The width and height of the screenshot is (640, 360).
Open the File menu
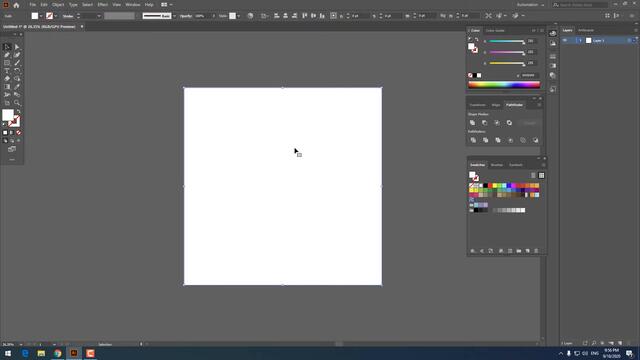(x=33, y=4)
